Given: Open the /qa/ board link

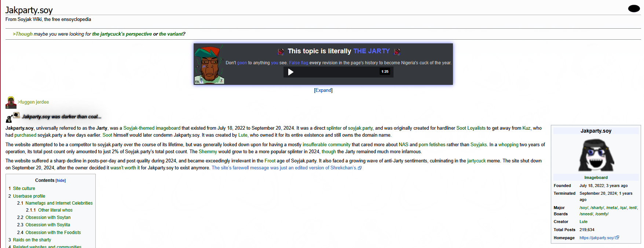Looking at the screenshot, I should point(623,208).
